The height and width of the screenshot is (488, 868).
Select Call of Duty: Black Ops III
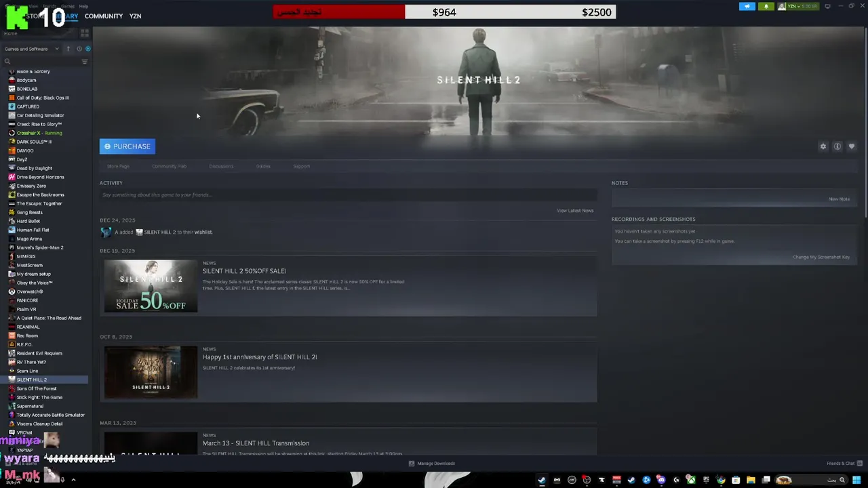click(44, 98)
